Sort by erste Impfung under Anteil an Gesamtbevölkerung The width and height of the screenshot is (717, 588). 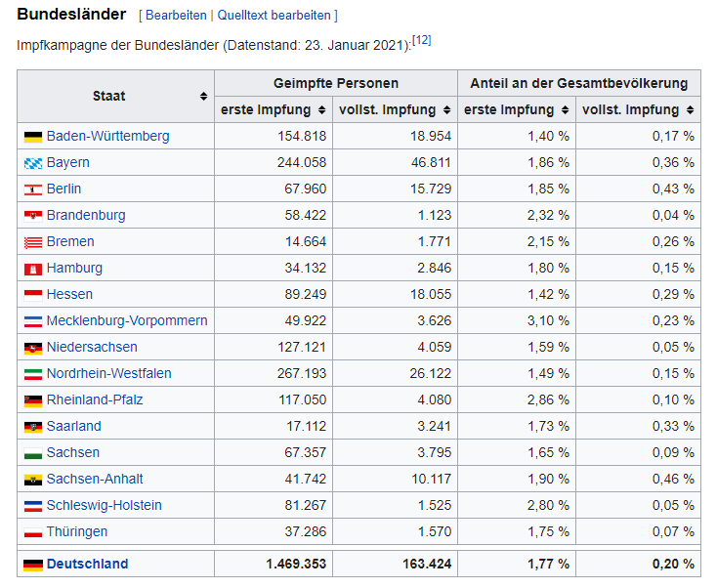(564, 110)
